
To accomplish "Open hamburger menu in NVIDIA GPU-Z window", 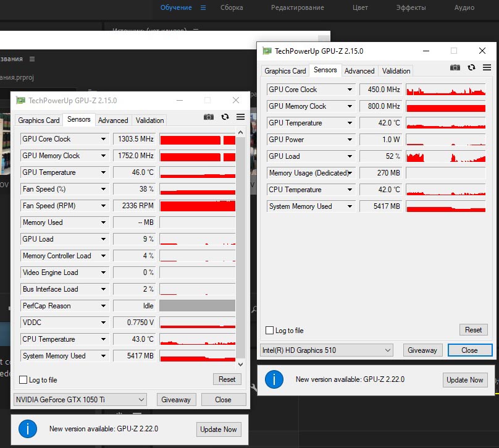I will 241,117.
